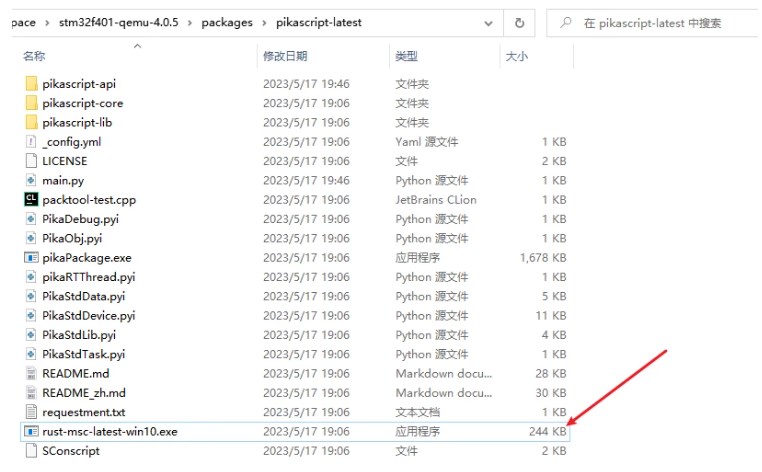The width and height of the screenshot is (762, 472).
Task: Click in the pikascript-latest search box
Action: tap(653, 23)
